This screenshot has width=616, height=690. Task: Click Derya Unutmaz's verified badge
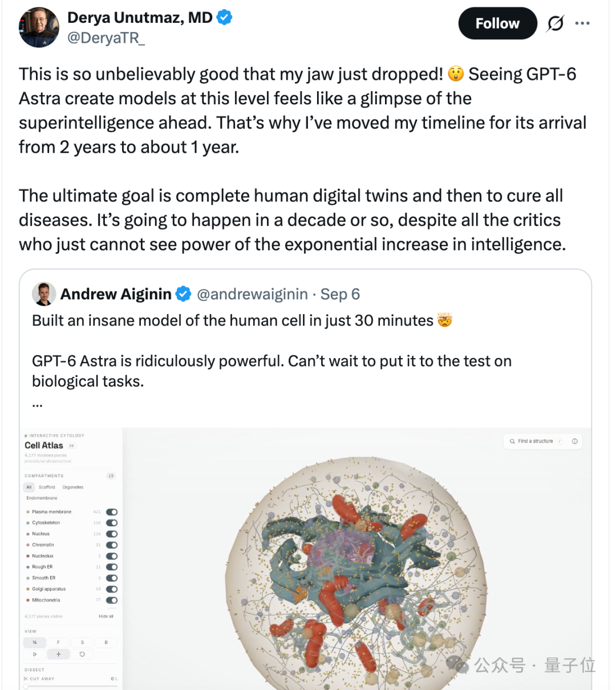225,18
